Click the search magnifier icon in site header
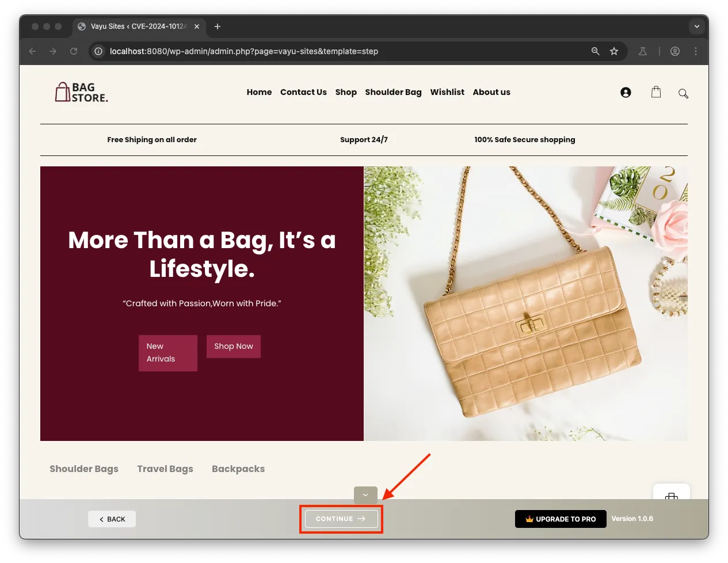The image size is (728, 563). click(683, 93)
